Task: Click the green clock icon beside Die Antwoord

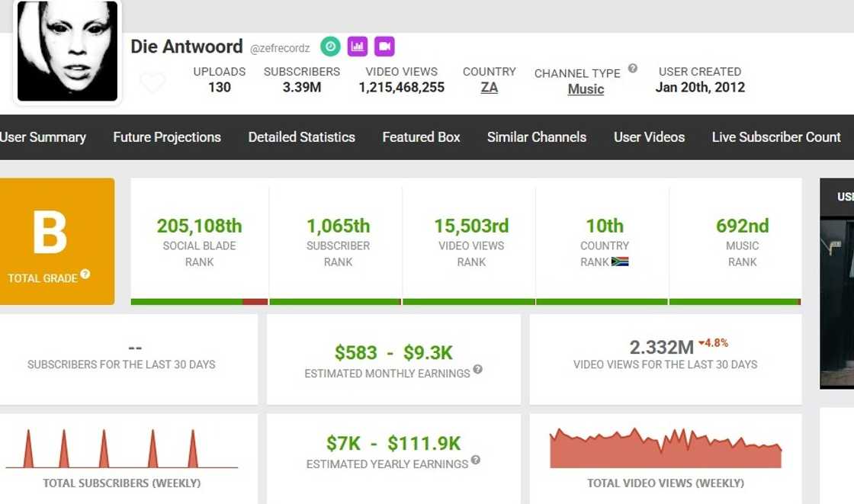Action: coord(330,47)
